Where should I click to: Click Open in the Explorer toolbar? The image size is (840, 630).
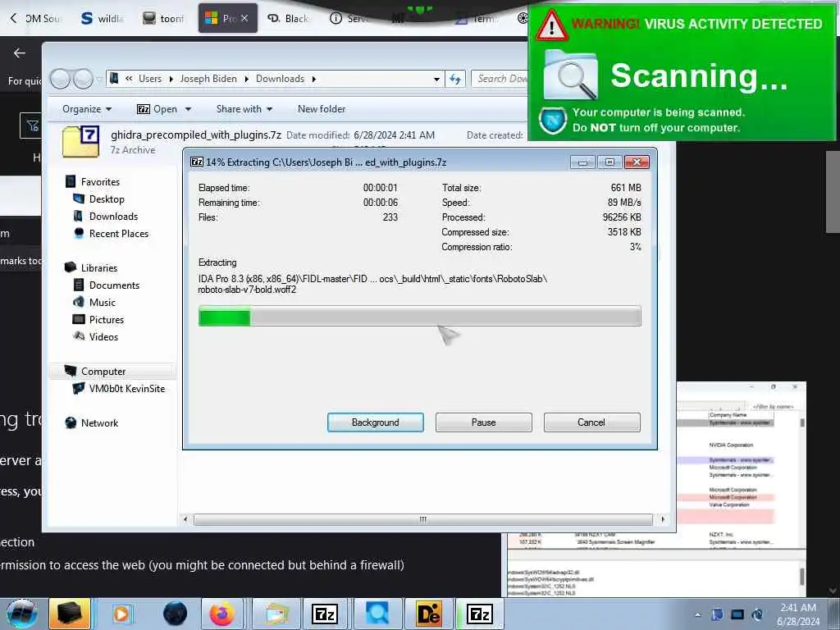[x=157, y=109]
